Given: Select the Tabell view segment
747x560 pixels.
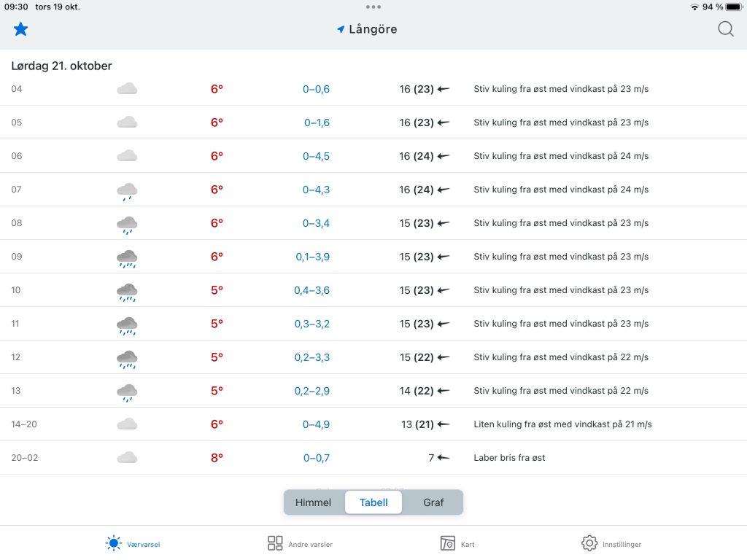Looking at the screenshot, I should [x=373, y=502].
